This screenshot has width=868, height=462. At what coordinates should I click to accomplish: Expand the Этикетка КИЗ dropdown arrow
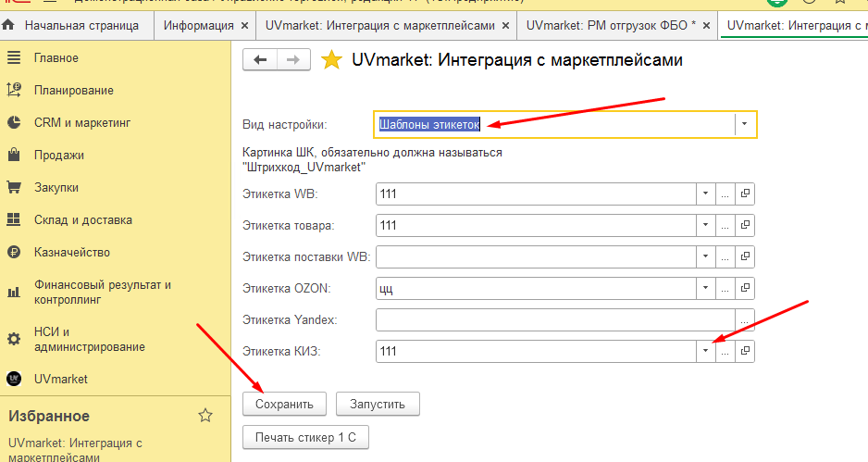pos(705,351)
